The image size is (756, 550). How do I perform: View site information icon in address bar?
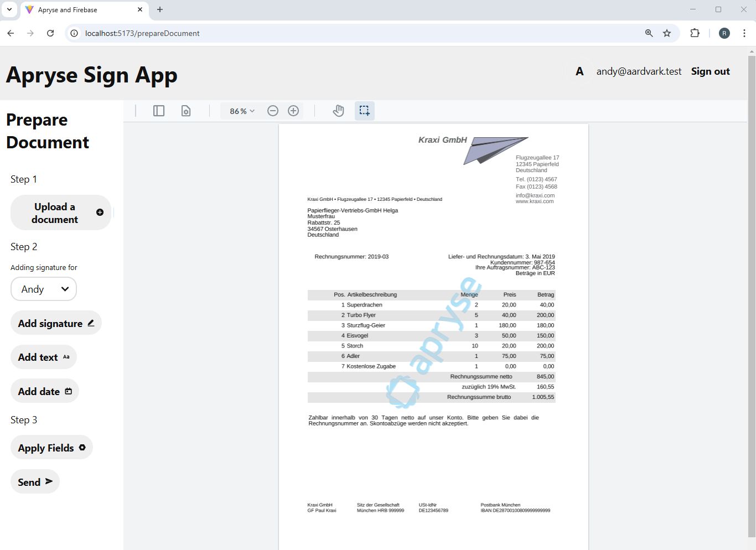point(74,33)
